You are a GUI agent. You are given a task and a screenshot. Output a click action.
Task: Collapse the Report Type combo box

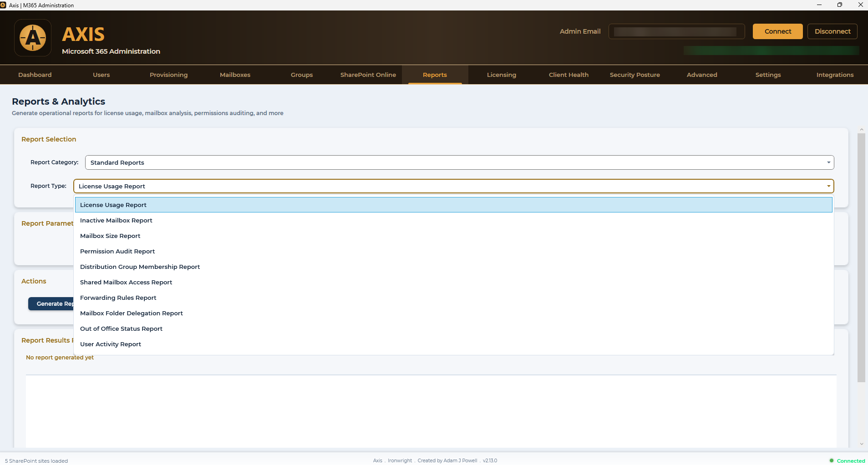click(x=453, y=186)
